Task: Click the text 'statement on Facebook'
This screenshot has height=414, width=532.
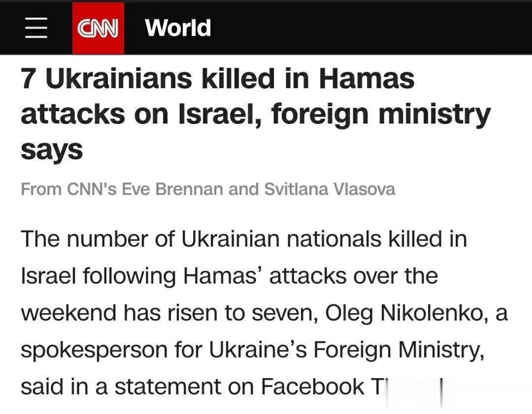Action: [239, 386]
